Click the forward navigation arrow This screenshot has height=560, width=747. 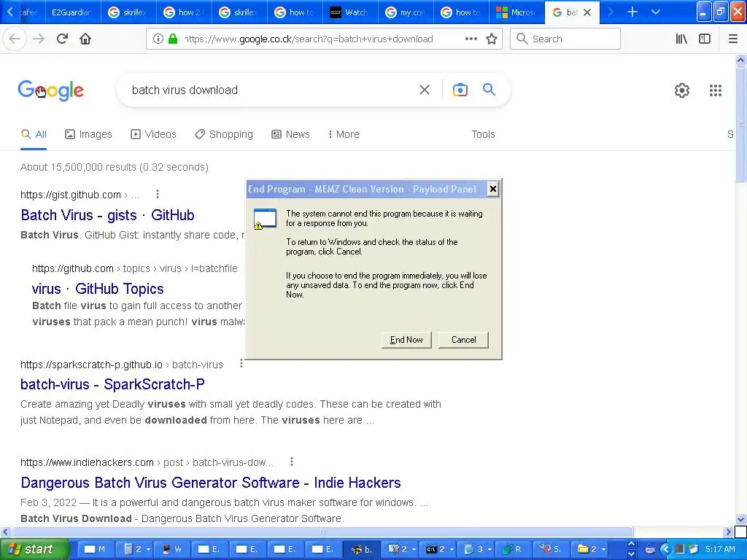click(39, 39)
